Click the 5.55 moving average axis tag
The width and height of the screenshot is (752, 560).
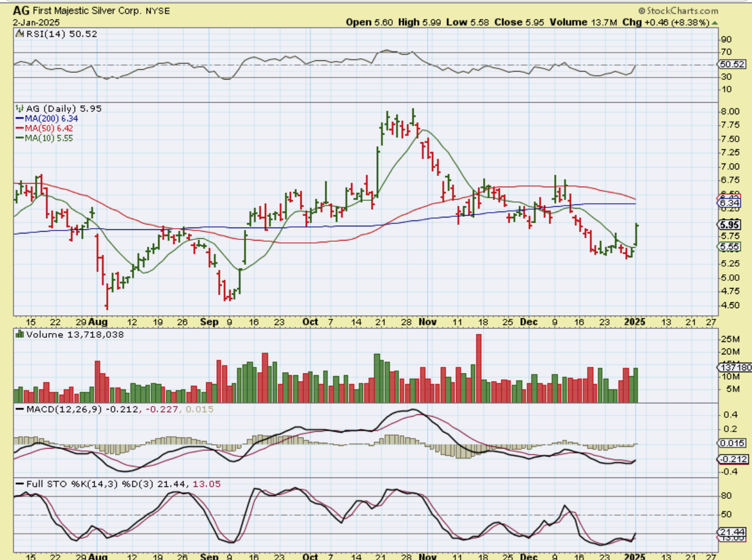pos(728,247)
